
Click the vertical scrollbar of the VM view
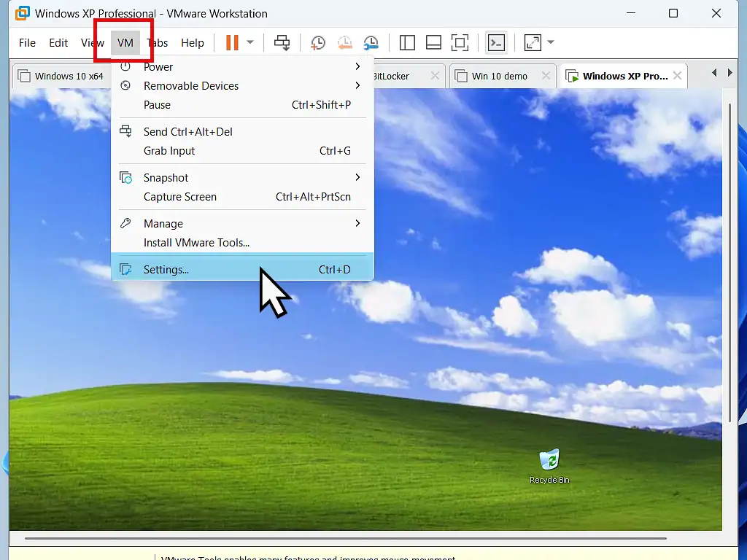729,262
